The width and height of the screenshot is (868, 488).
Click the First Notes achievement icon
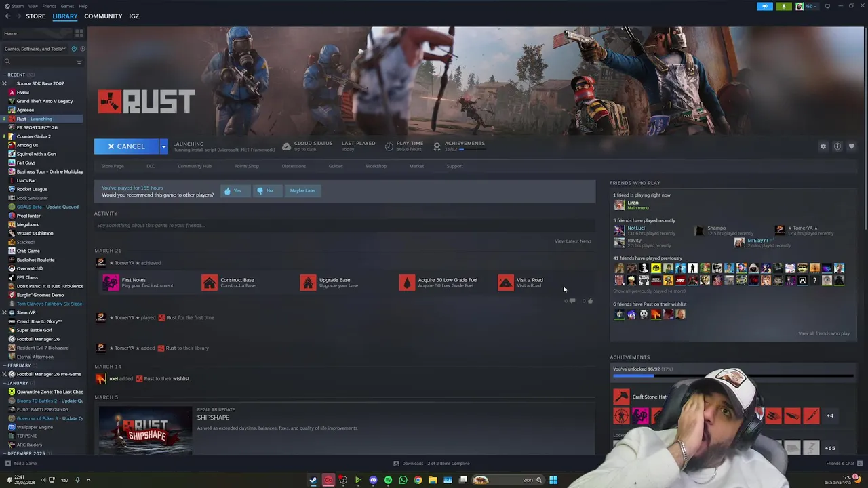point(111,283)
